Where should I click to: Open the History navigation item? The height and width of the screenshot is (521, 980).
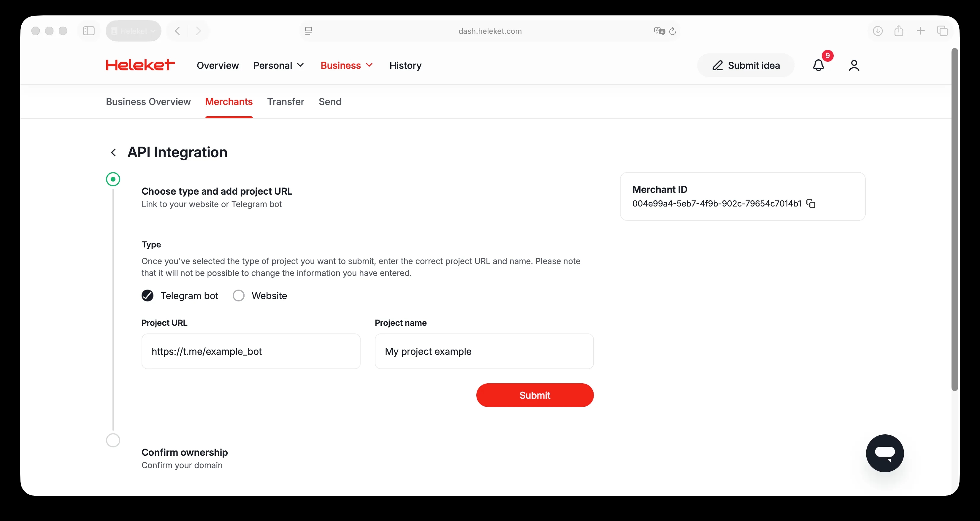pos(405,65)
